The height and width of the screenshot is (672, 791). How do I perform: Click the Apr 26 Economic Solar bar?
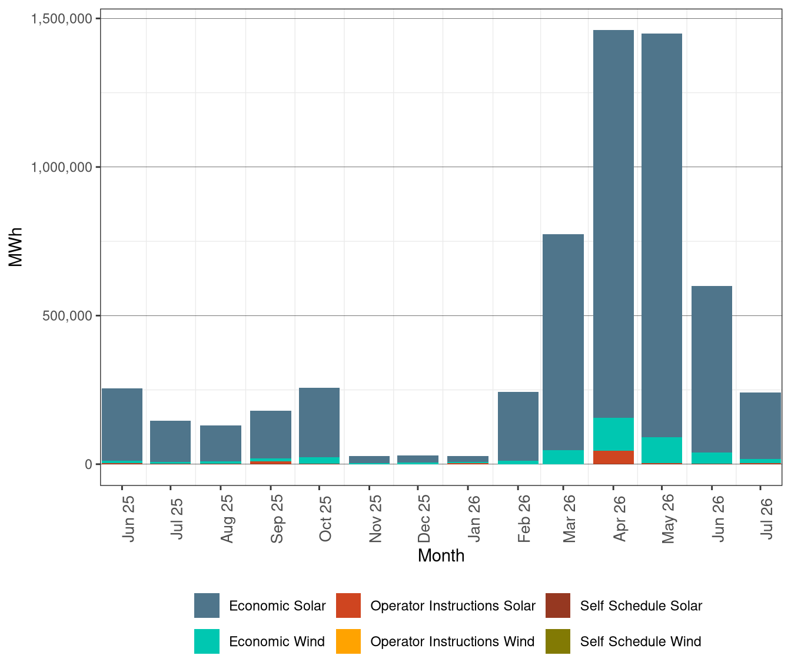click(613, 224)
